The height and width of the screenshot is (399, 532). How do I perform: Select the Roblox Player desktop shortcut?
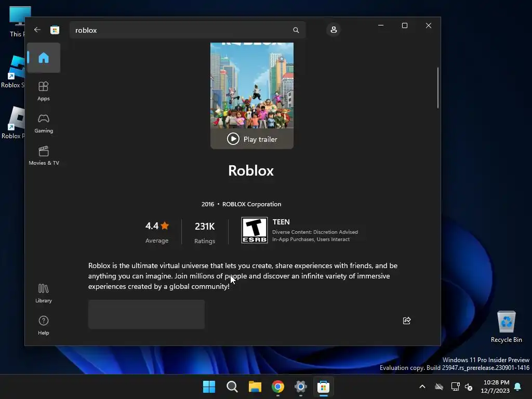click(13, 123)
